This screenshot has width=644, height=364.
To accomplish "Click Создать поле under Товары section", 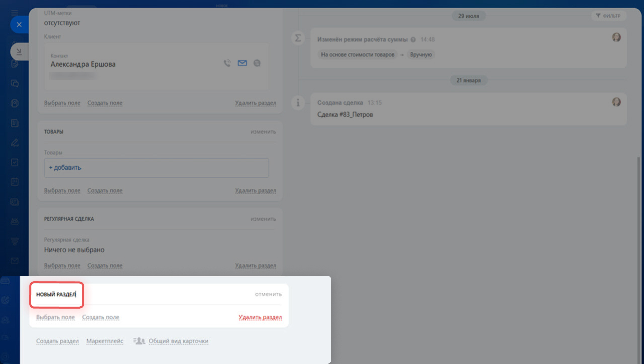I will click(105, 191).
